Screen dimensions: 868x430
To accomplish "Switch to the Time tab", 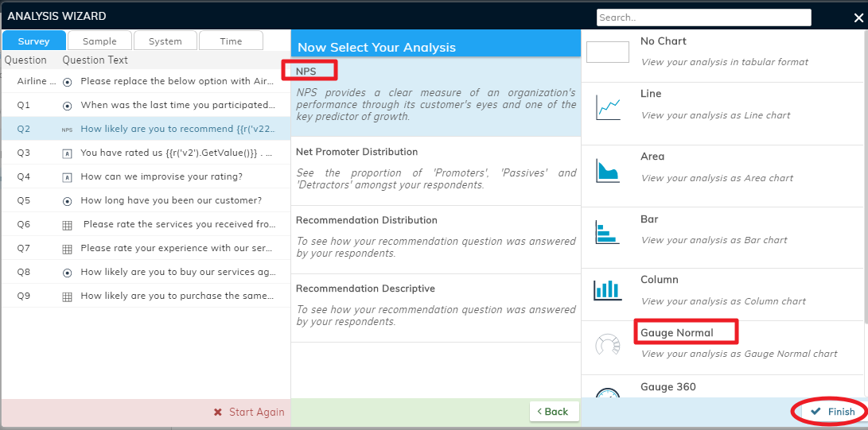I will [x=231, y=41].
